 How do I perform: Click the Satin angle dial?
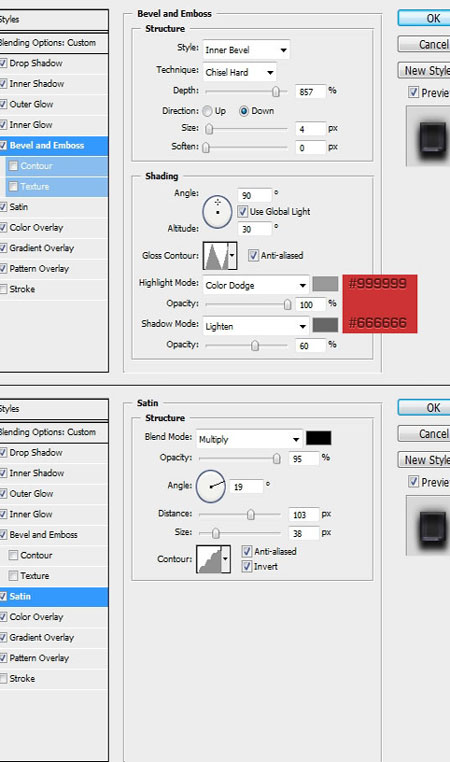[x=211, y=486]
